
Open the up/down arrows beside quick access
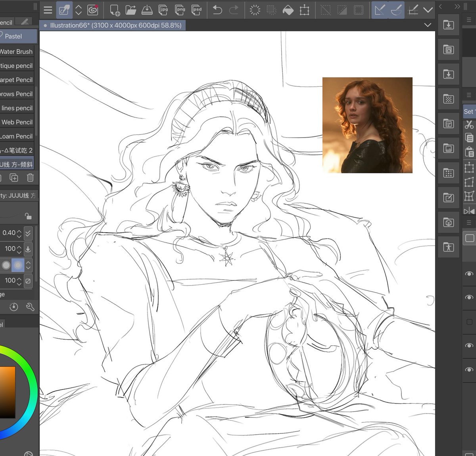tap(79, 10)
